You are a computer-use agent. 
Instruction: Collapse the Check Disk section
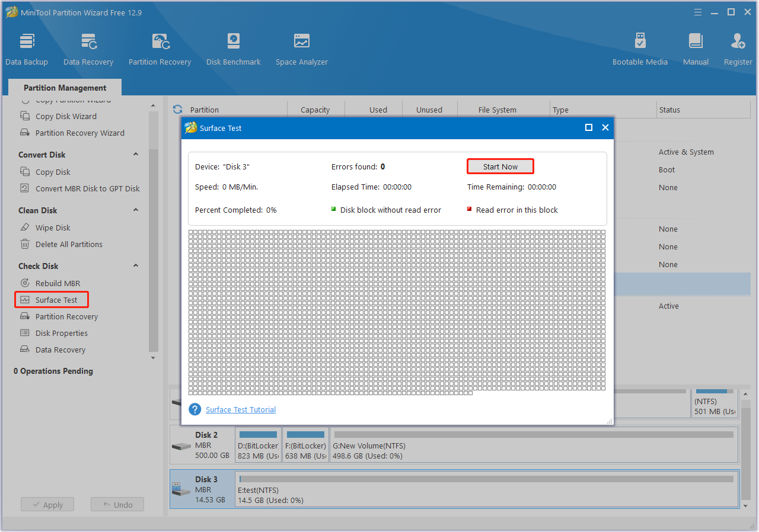pyautogui.click(x=135, y=266)
